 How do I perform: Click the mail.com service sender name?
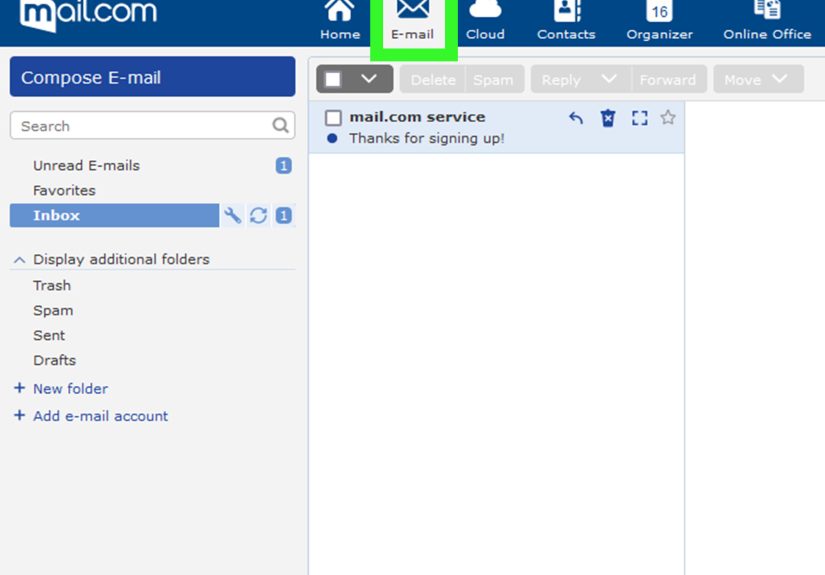pos(417,117)
